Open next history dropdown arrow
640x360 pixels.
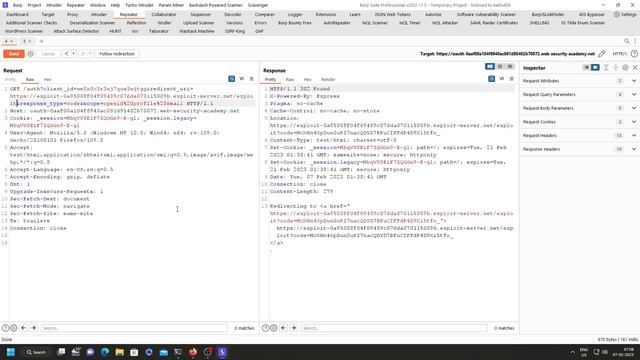(89, 54)
